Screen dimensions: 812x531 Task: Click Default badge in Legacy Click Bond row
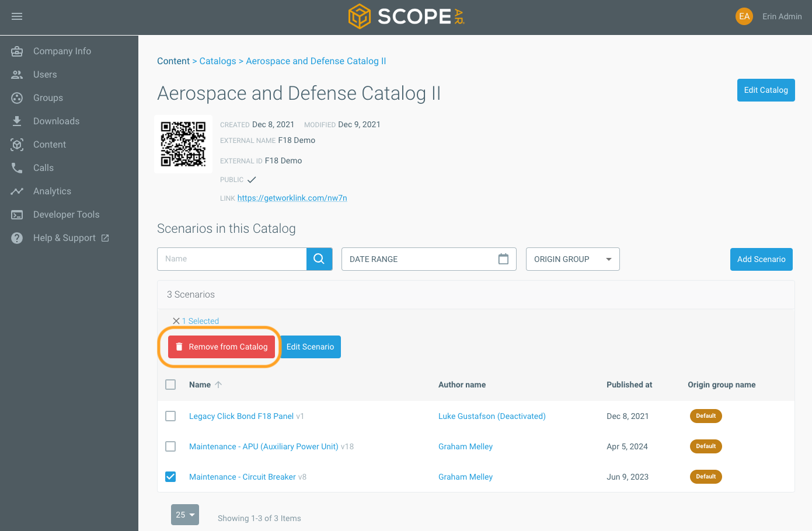(706, 416)
